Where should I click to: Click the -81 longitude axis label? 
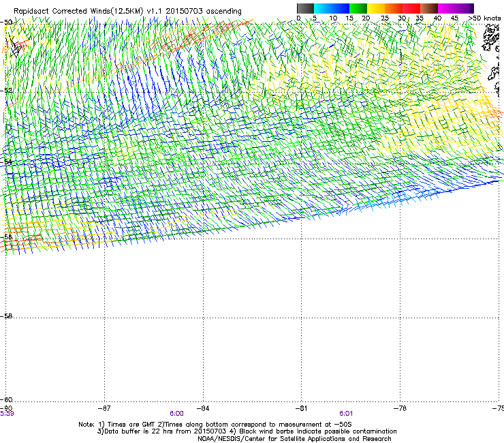(x=301, y=408)
